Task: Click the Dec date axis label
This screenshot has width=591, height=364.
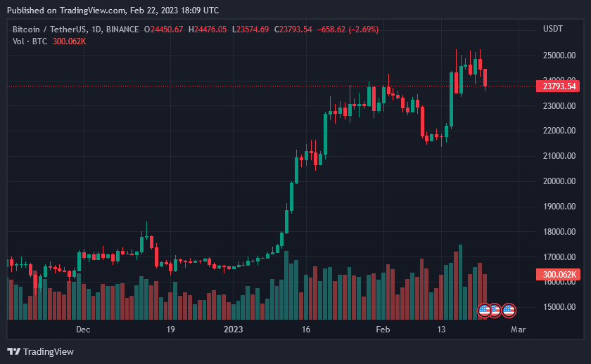Action: click(83, 330)
